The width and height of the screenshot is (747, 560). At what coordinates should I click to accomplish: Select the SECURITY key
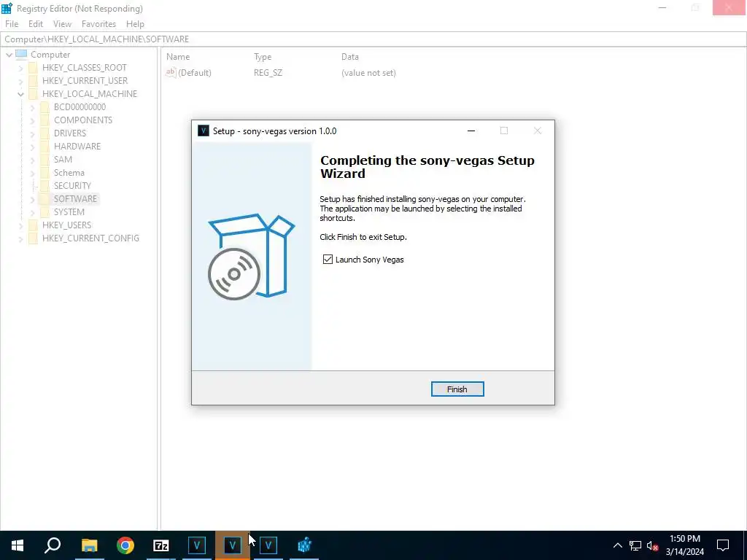point(72,185)
